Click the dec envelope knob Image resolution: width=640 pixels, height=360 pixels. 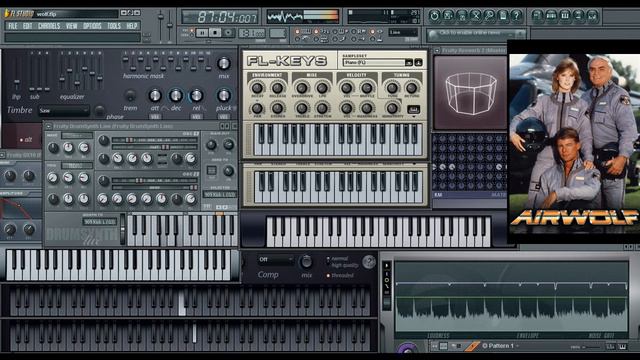click(176, 96)
